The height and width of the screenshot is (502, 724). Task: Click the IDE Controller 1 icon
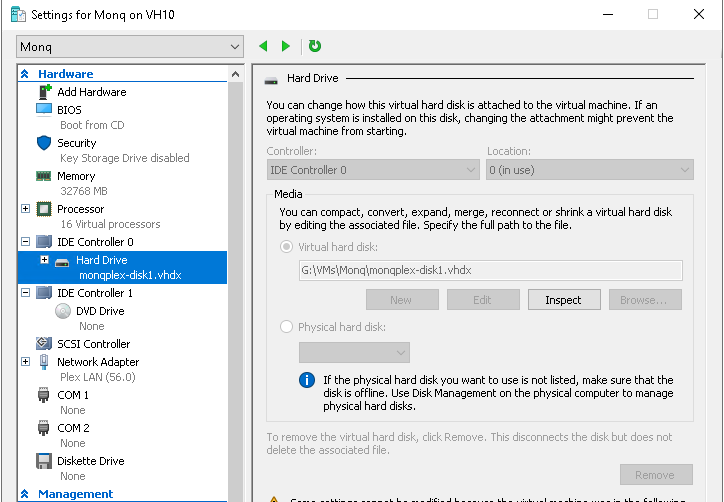point(44,293)
